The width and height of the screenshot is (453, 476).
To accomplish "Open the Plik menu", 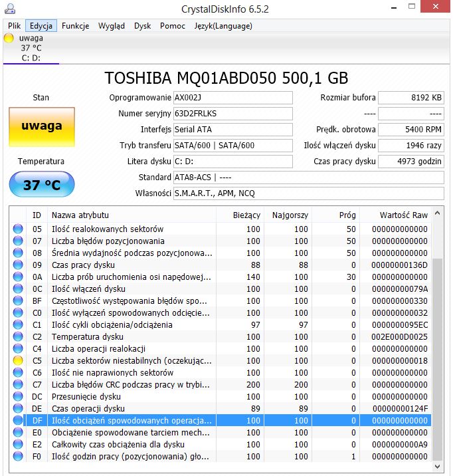I will (x=14, y=26).
